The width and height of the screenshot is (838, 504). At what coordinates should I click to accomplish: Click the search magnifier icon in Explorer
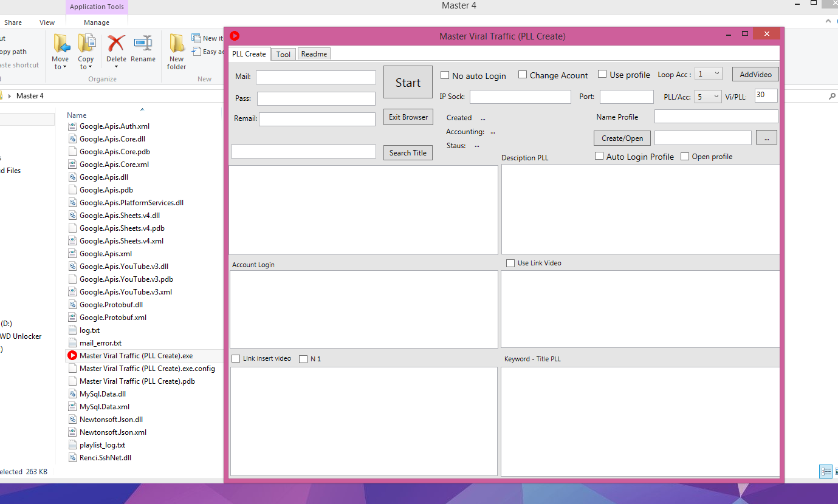coord(832,96)
